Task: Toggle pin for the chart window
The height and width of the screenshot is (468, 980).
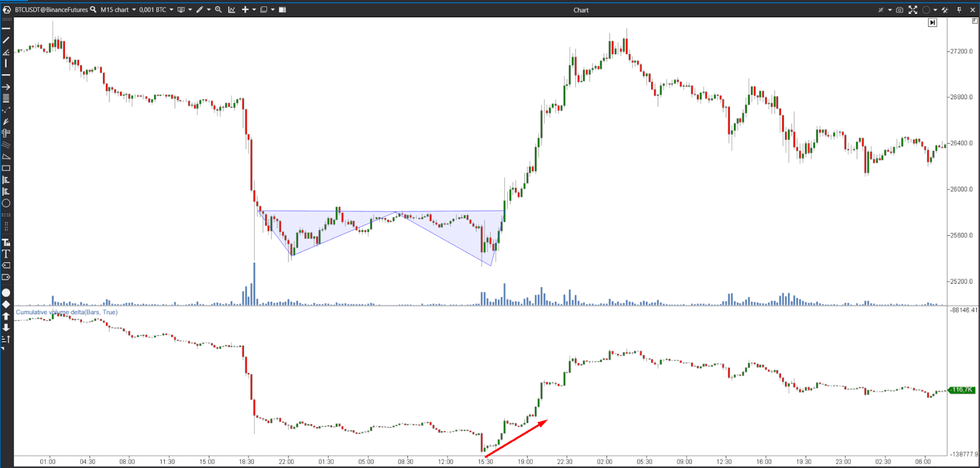Action: tap(959, 10)
